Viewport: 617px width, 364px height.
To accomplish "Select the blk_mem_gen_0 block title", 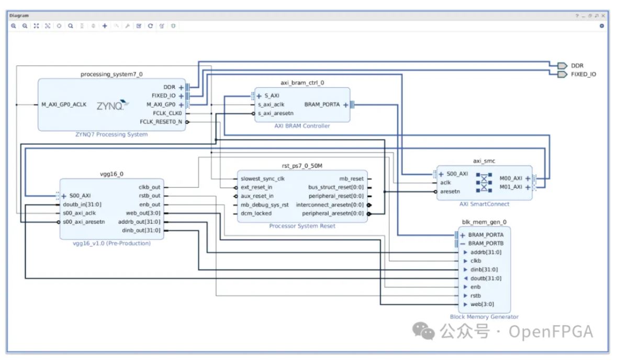I will [x=484, y=222].
